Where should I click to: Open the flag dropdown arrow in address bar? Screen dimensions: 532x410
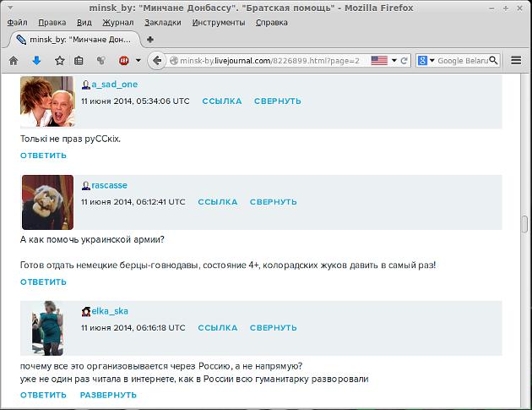(x=393, y=61)
